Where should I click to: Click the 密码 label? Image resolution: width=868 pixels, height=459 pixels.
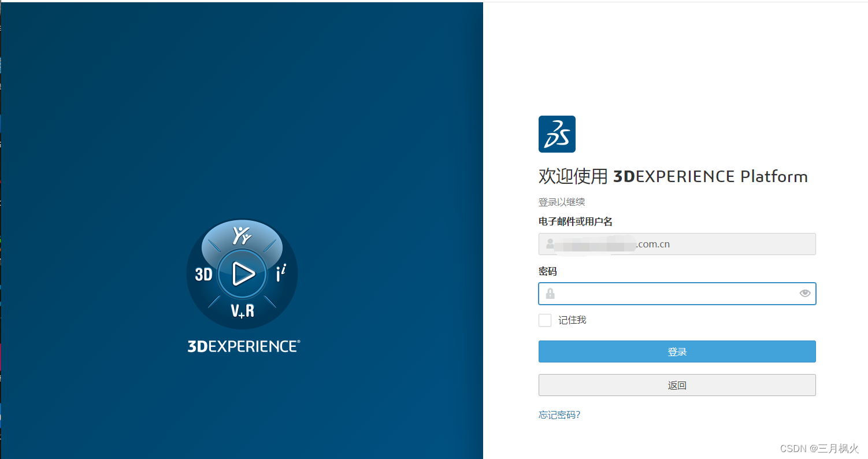click(x=548, y=271)
